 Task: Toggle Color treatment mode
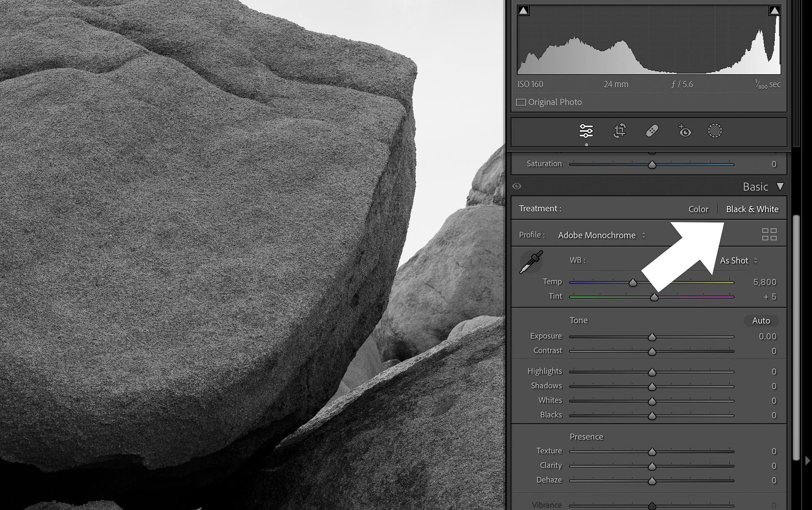(x=698, y=209)
